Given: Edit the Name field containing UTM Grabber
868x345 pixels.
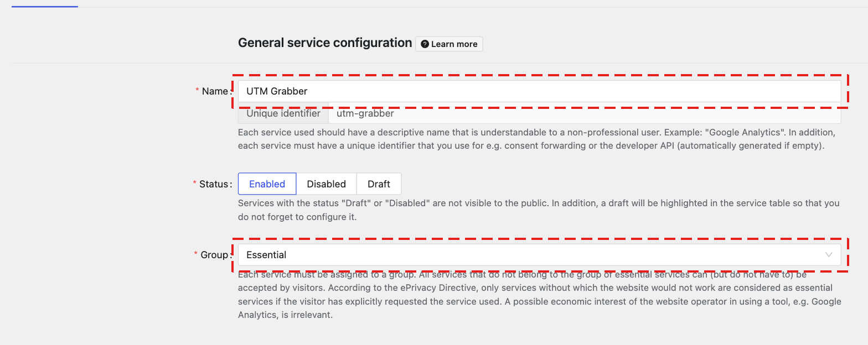Looking at the screenshot, I should pos(539,91).
